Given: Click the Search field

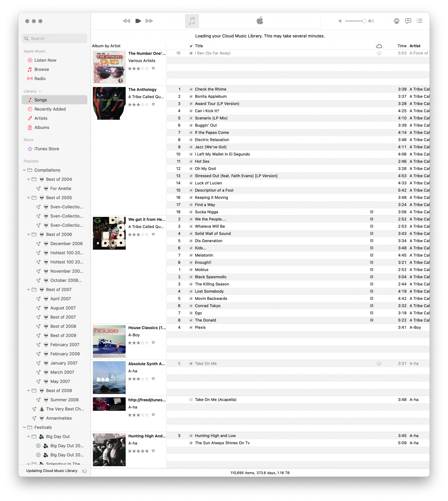Looking at the screenshot, I should click(x=54, y=39).
